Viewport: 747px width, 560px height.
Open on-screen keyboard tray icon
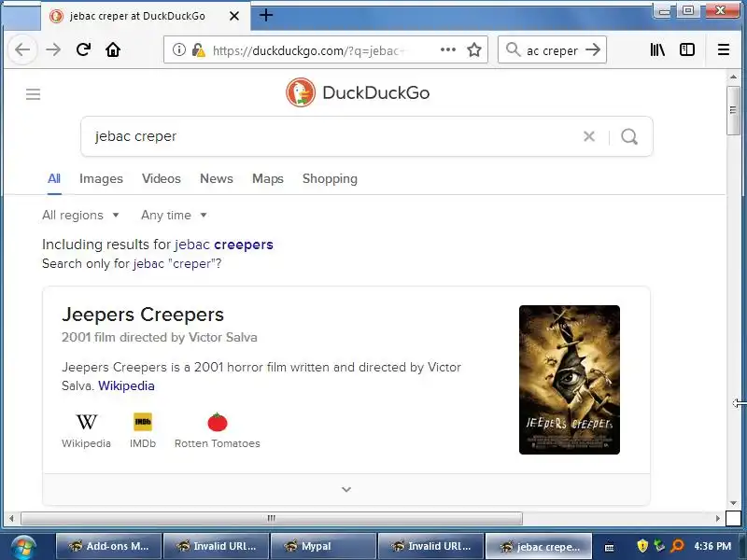tap(609, 548)
